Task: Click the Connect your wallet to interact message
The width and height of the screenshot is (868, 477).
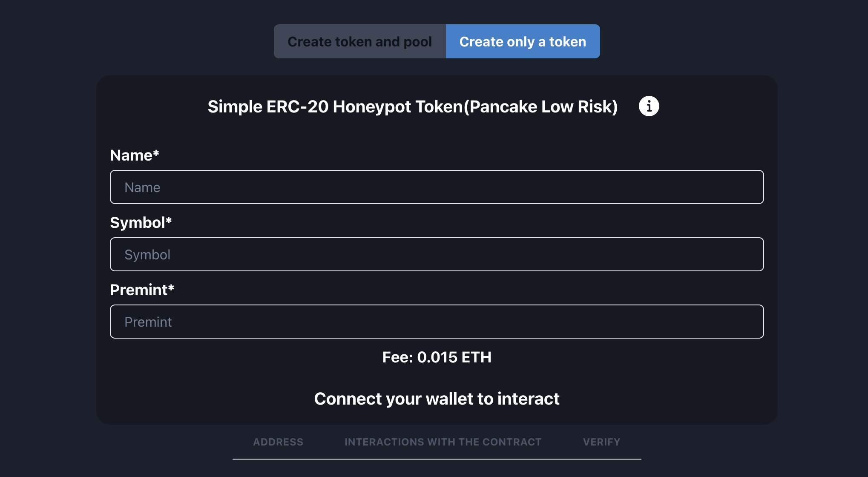Action: click(437, 399)
